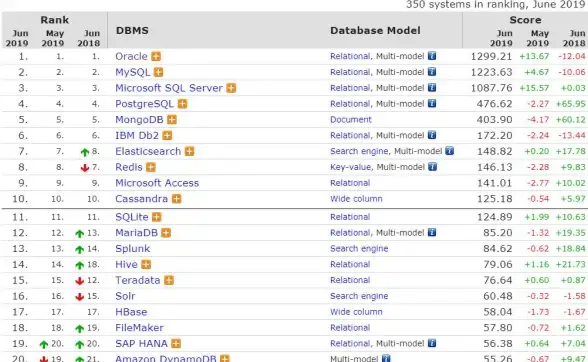Open the Splunk link
588x362 pixels.
(x=133, y=249)
